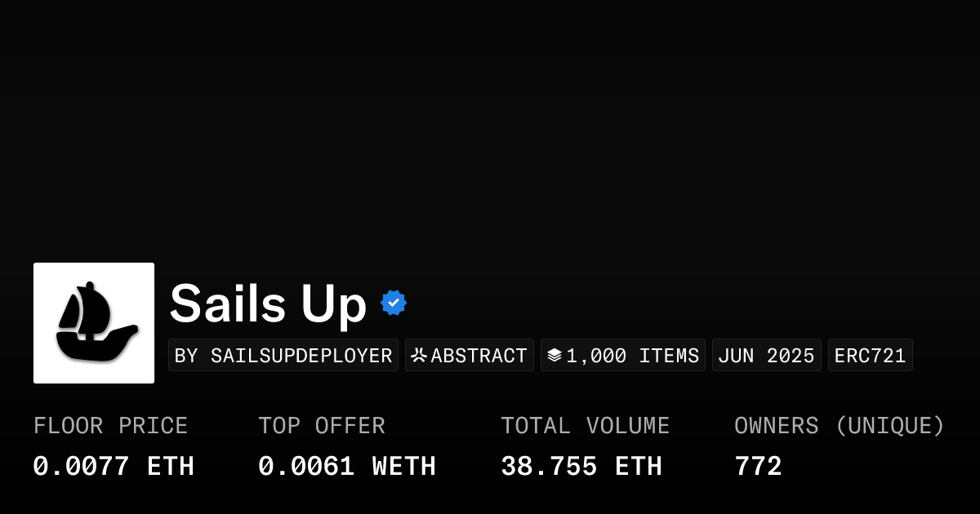Screen dimensions: 980x514
Task: Click the FLOOR PRICE label
Action: click(110, 426)
